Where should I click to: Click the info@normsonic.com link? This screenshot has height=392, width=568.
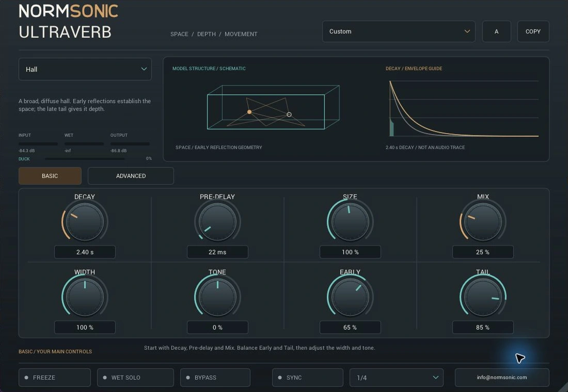(502, 378)
